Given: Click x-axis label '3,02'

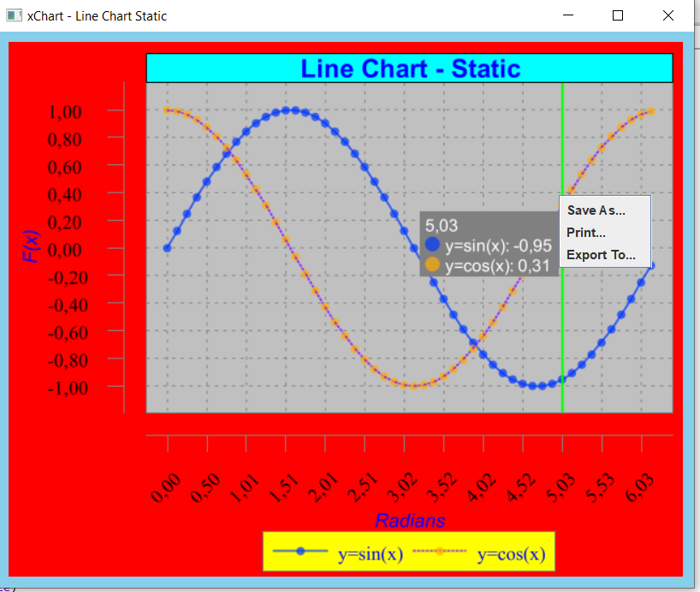Looking at the screenshot, I should pos(403,488).
